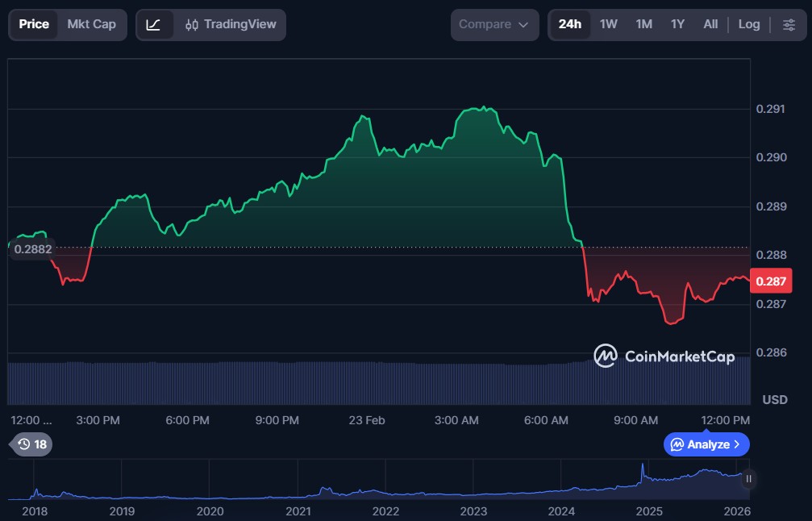Select the 24h time range tab
The width and height of the screenshot is (812, 521).
(570, 24)
